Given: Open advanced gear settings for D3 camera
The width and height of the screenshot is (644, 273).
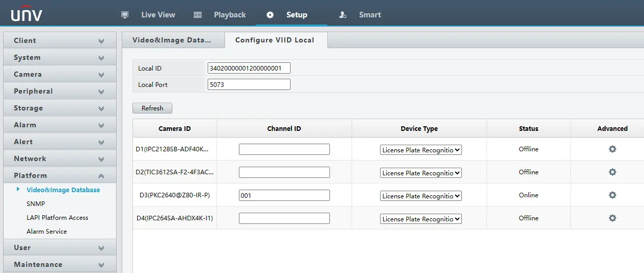Looking at the screenshot, I should [612, 195].
